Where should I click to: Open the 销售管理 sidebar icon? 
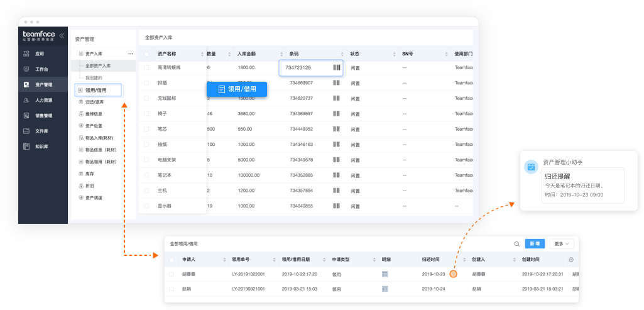(26, 116)
